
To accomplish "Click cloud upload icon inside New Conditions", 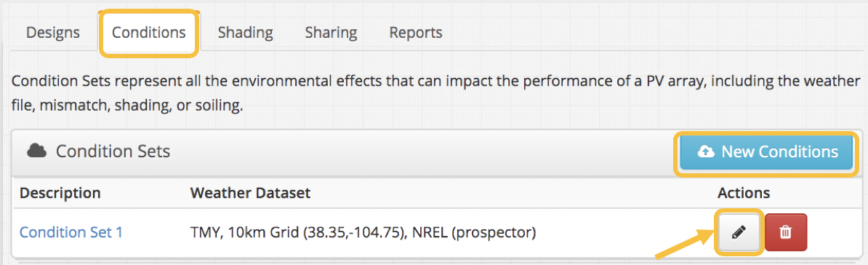I will point(706,152).
